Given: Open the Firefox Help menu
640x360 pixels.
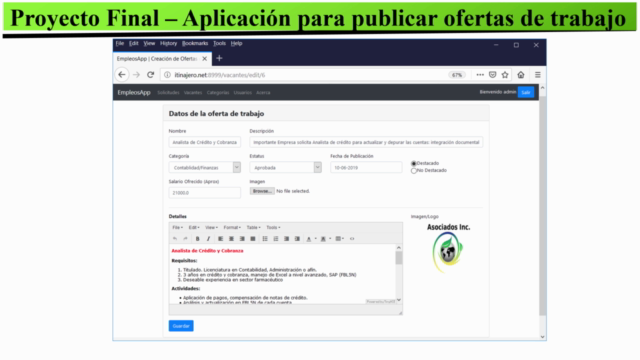Looking at the screenshot, I should 236,43.
